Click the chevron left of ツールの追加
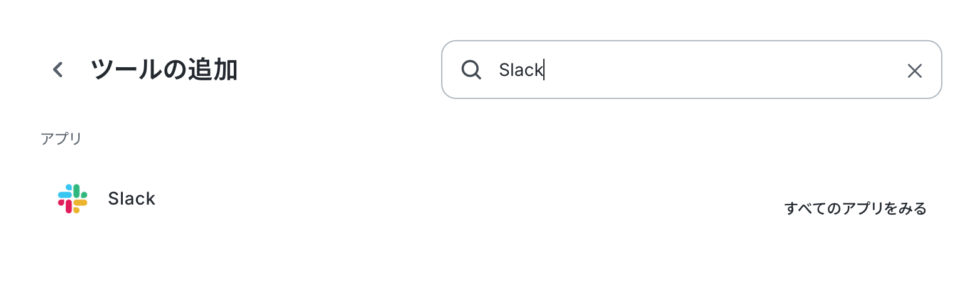Viewport: 980px width, 305px height. [58, 70]
